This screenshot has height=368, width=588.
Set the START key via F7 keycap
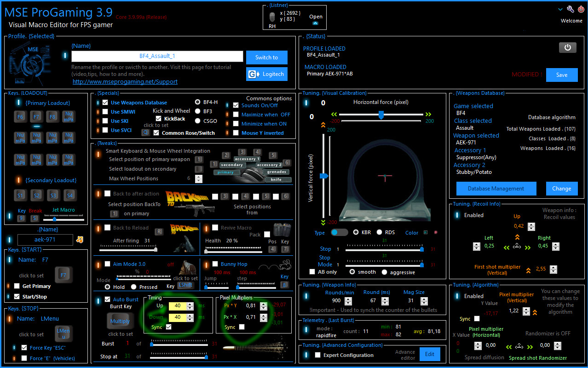[63, 275]
